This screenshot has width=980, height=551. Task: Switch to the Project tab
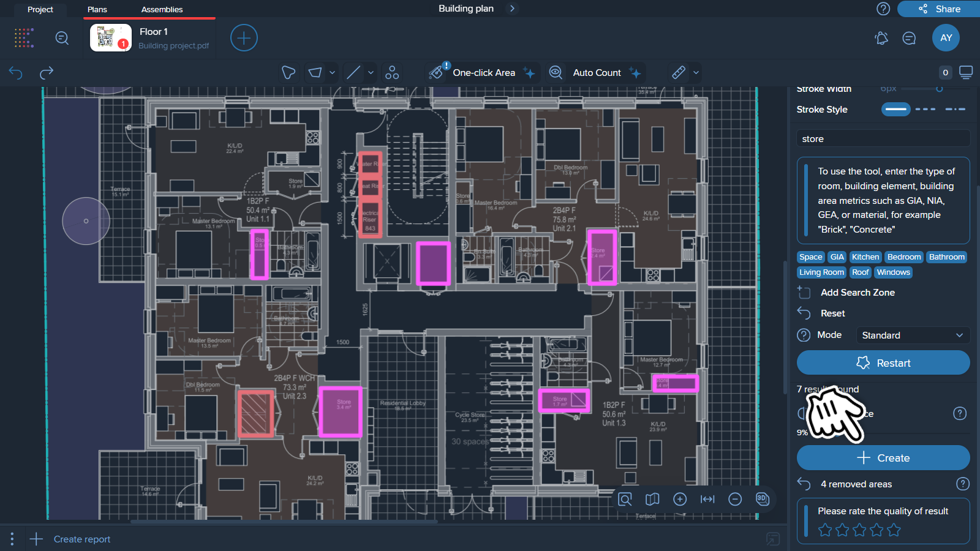coord(40,9)
